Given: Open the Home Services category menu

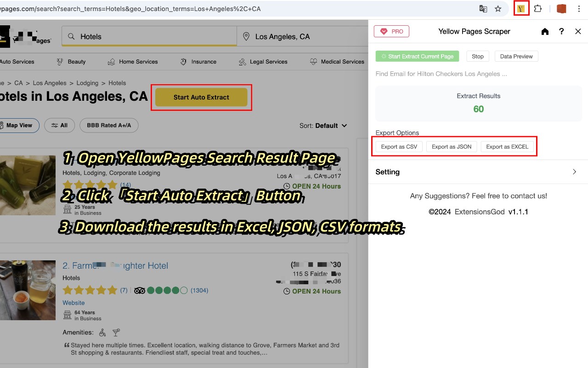Looking at the screenshot, I should pyautogui.click(x=133, y=62).
